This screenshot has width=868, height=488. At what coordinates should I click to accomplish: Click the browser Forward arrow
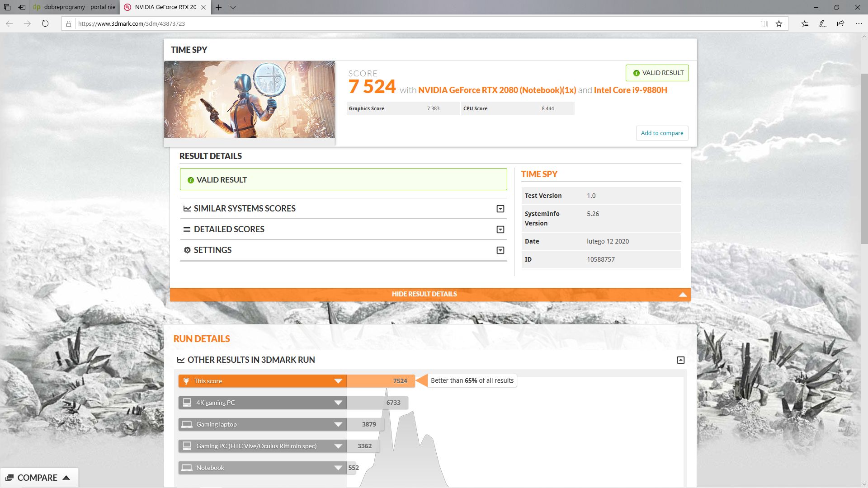click(x=27, y=24)
